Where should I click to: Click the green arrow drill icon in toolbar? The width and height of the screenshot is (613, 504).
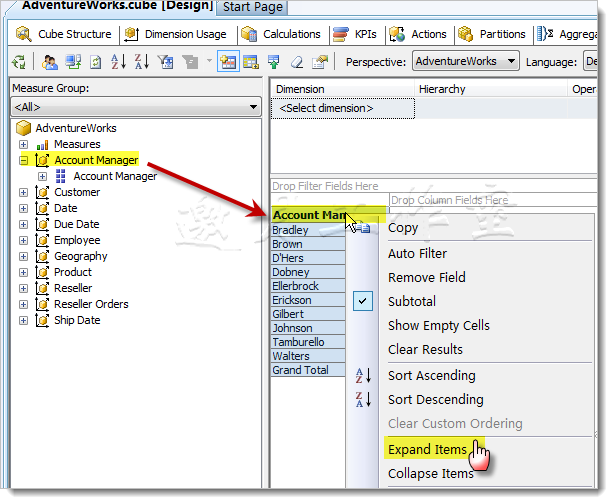pyautogui.click(x=274, y=62)
